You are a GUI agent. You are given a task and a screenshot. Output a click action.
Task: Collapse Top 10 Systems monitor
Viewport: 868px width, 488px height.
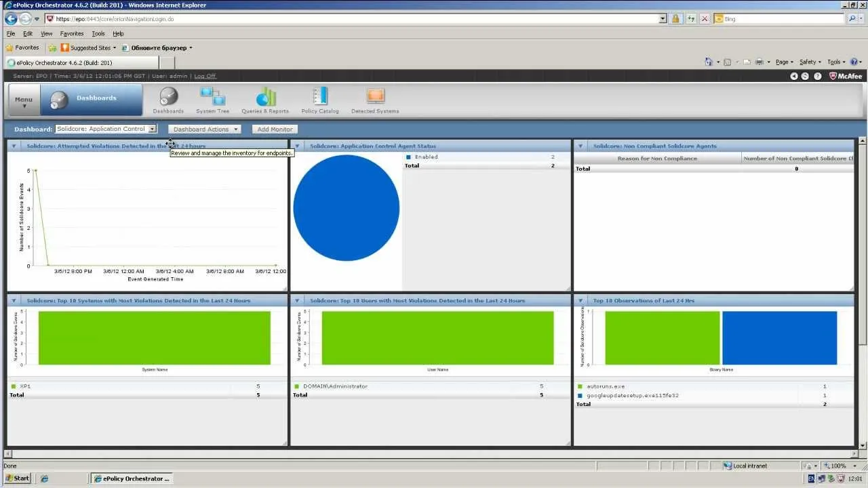(13, 300)
